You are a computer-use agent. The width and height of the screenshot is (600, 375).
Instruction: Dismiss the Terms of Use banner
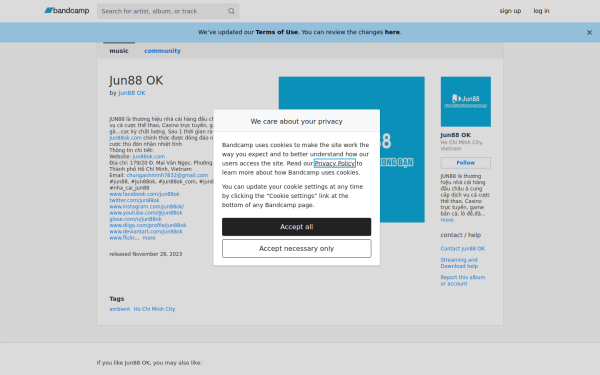tap(589, 33)
